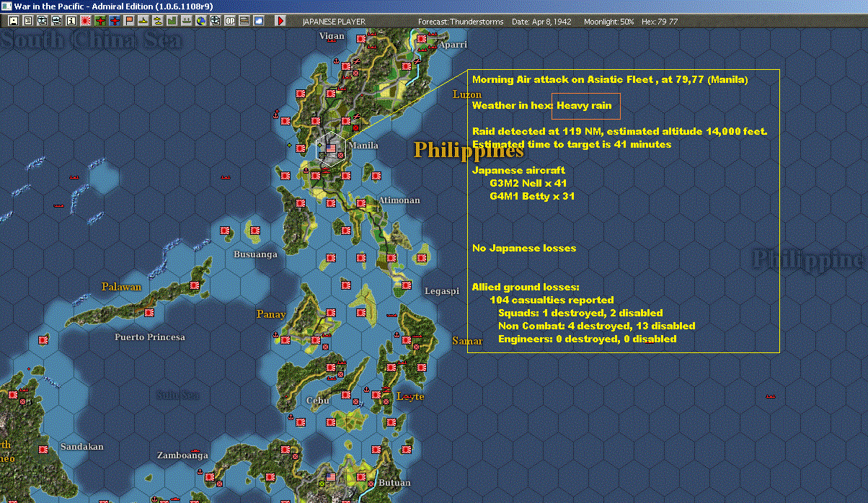
Task: Click the 'Busuanga' island label
Action: coord(255,254)
